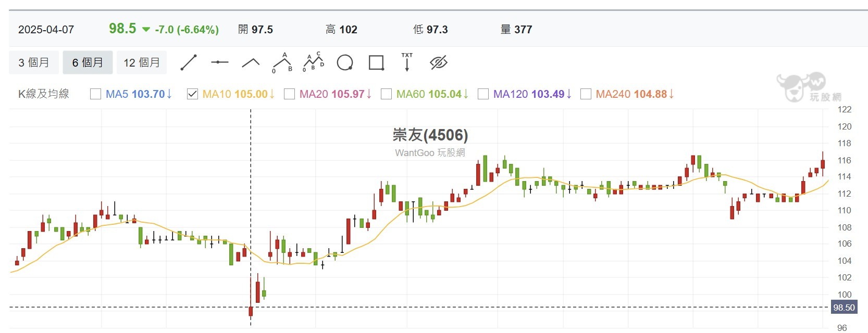The width and height of the screenshot is (868, 333).
Task: Enable the MA20 moving average checkbox
Action: [x=289, y=94]
